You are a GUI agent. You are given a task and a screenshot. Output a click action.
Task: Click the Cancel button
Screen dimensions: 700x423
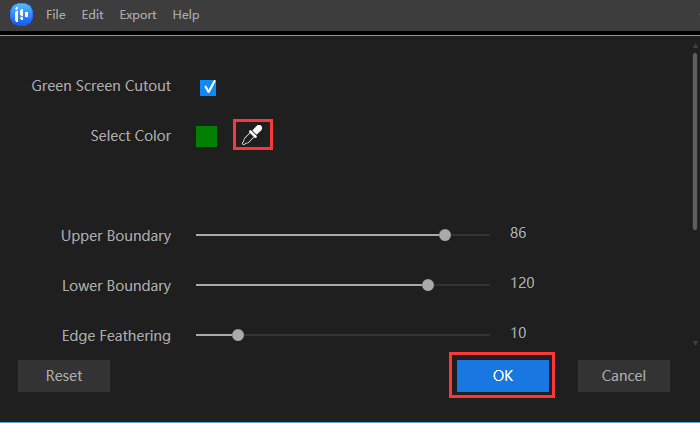[x=624, y=376]
